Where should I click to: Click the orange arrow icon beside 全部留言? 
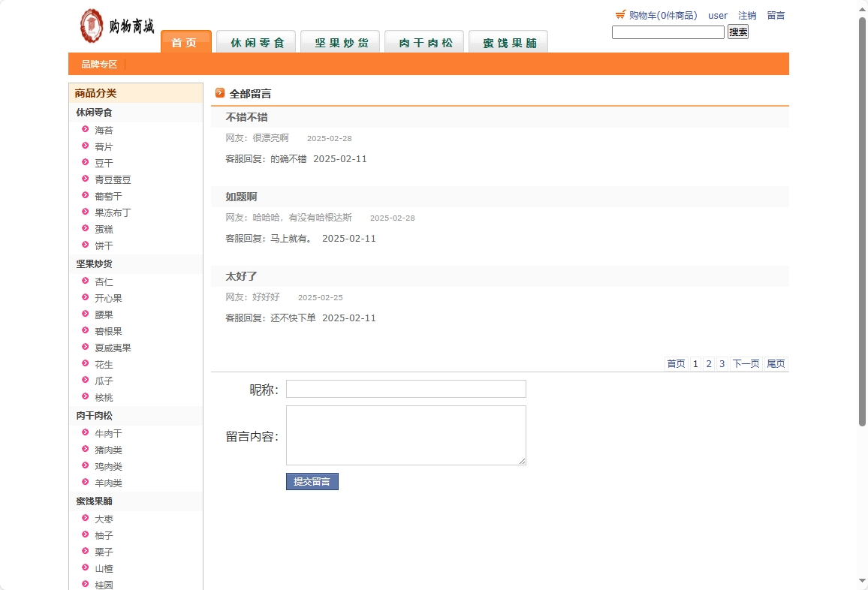pyautogui.click(x=219, y=93)
